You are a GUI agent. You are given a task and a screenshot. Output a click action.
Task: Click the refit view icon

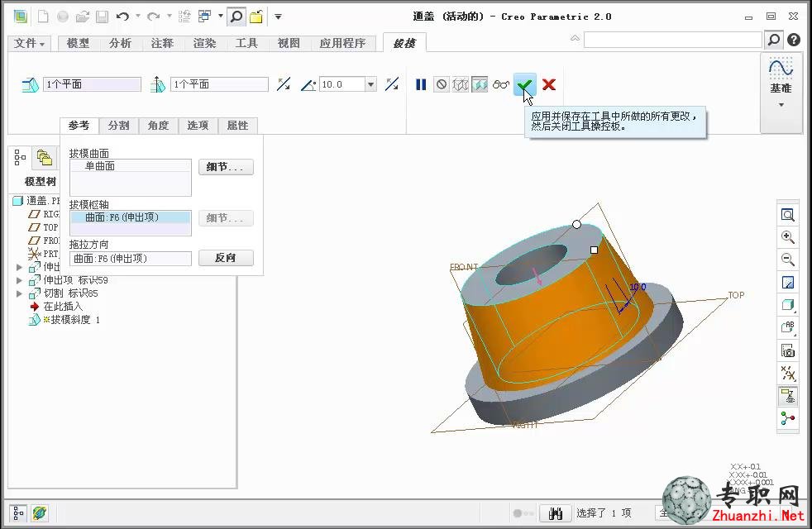788,215
